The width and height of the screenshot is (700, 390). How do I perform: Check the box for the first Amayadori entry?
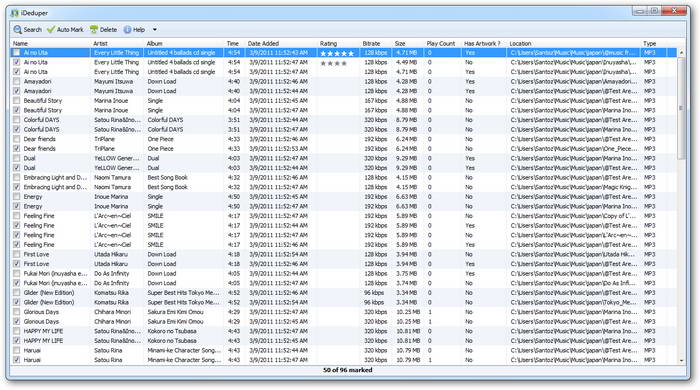[17, 82]
